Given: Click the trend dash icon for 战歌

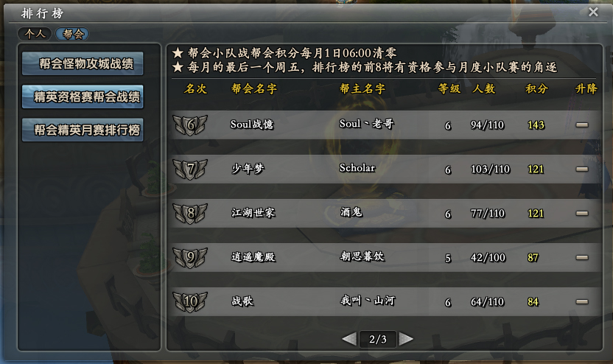Looking at the screenshot, I should click(582, 301).
